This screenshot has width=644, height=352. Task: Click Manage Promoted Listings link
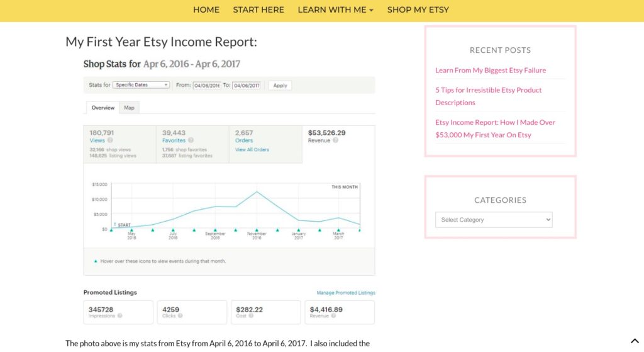pyautogui.click(x=346, y=293)
